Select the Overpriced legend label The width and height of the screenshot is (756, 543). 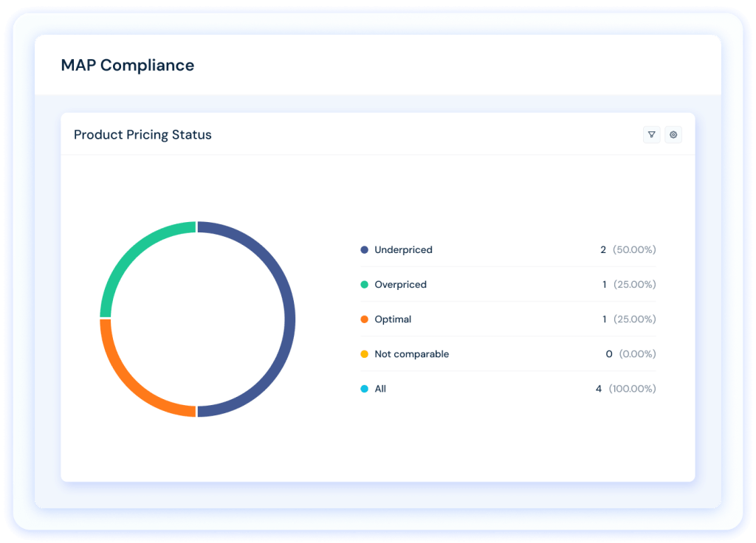coord(401,284)
